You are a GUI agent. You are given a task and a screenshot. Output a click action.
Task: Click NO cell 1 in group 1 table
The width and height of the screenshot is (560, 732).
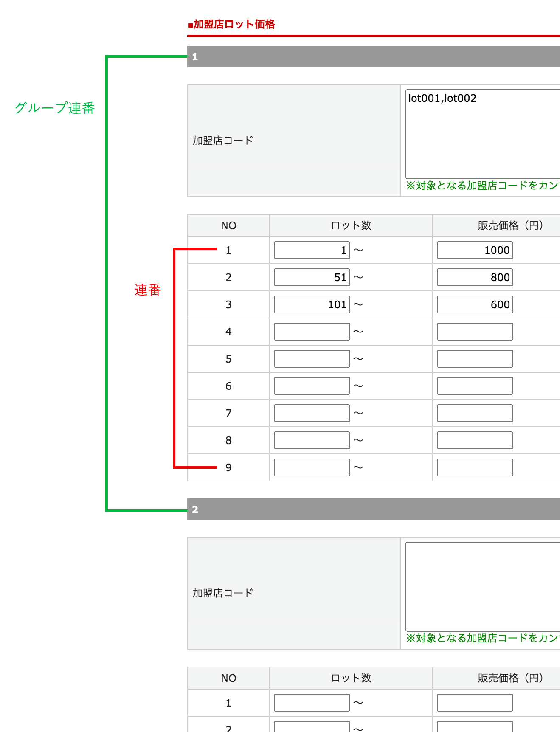click(228, 250)
